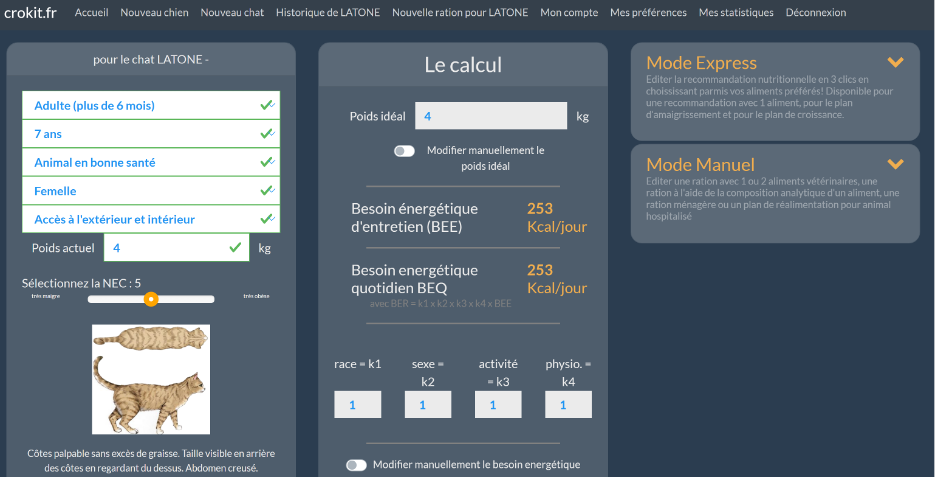936x478 pixels.
Task: Click checkmark beside Animal en bonne santé
Action: pyautogui.click(x=266, y=162)
